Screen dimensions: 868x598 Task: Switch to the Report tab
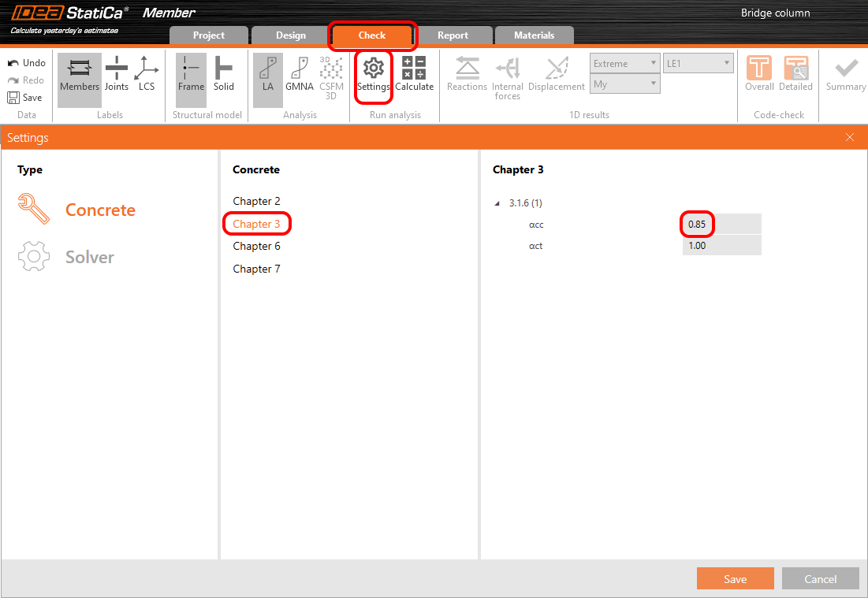[x=453, y=35]
